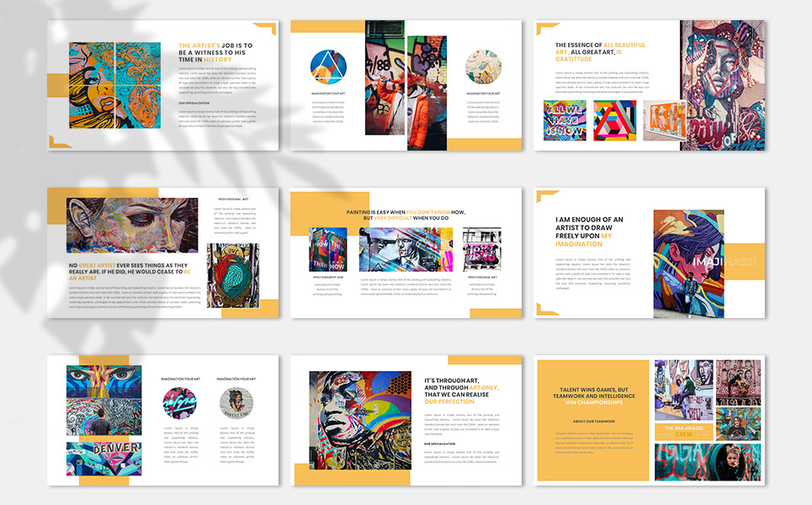
Task: Click 'Painting Is Easy' slide title
Action: click(406, 215)
